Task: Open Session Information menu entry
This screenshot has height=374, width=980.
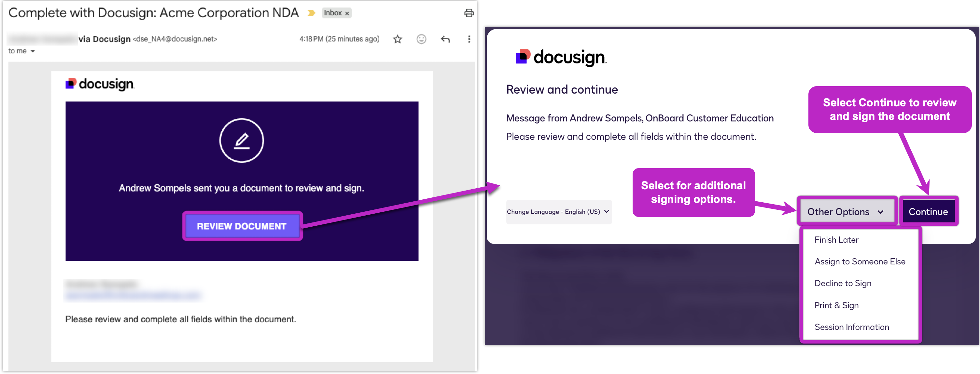Action: click(851, 327)
